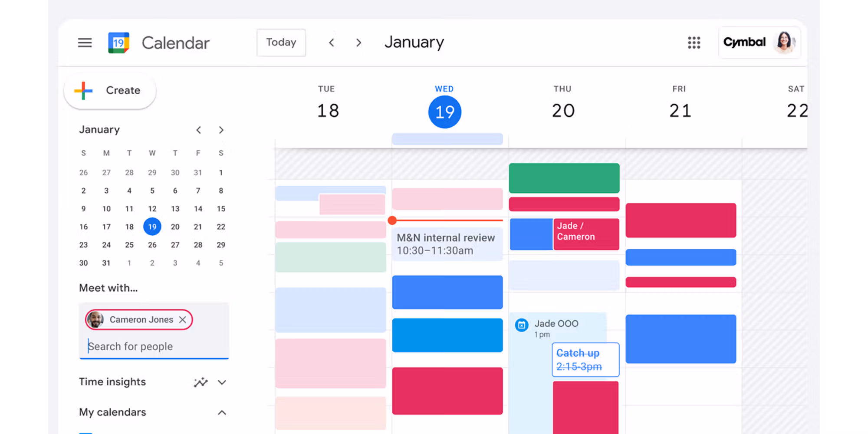Open the account profile avatar

(784, 42)
